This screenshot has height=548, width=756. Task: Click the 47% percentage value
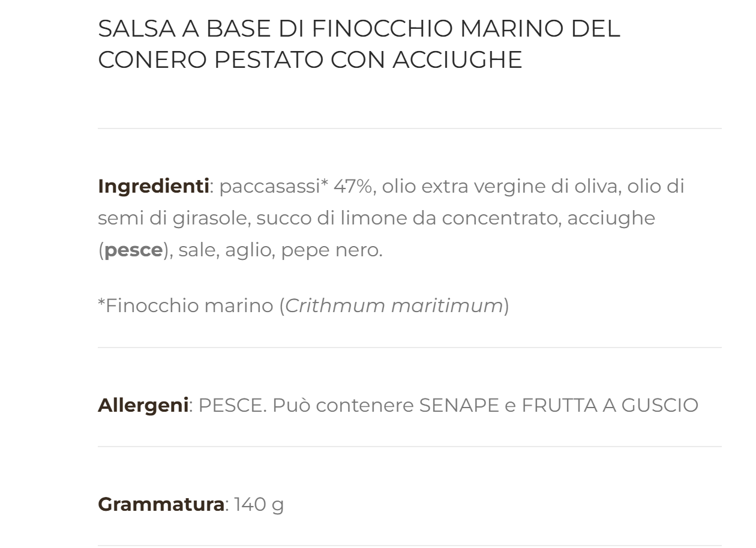coord(352,187)
